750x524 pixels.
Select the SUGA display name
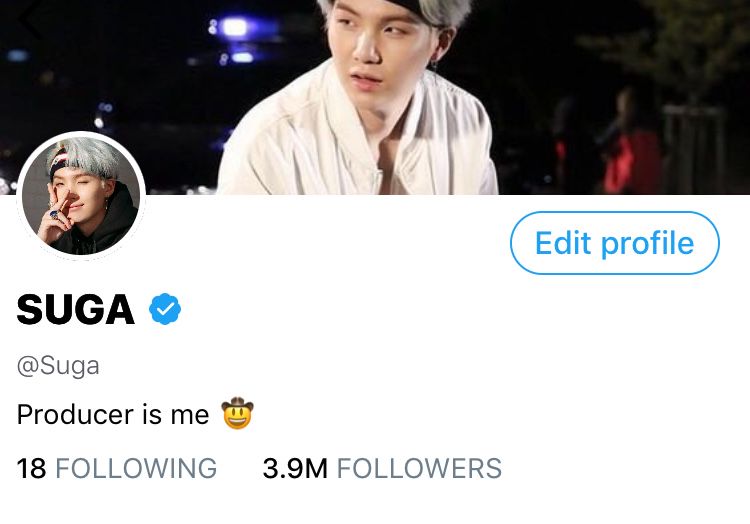(x=76, y=310)
